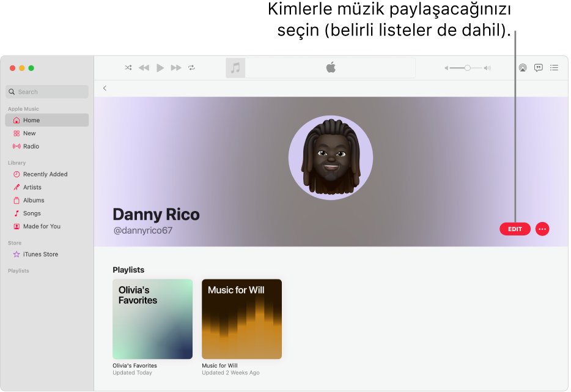Viewport: 571px width, 392px height.
Task: Open more options for Danny Rico's profile
Action: [542, 229]
